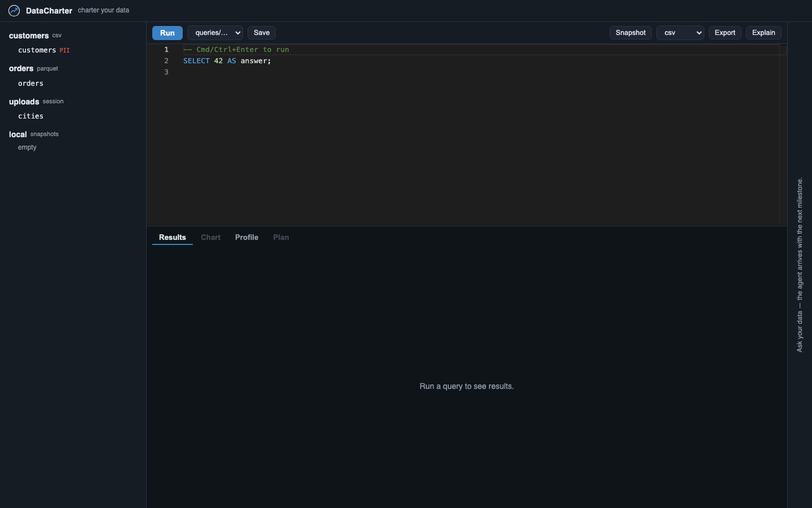Viewport: 812px width, 508px height.
Task: Click line number 3 in editor gutter
Action: click(x=166, y=72)
